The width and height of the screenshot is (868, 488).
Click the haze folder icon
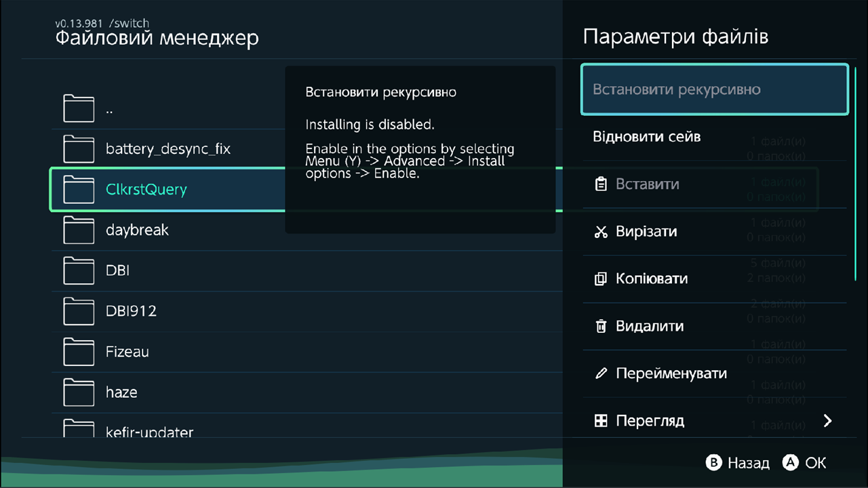[x=79, y=393]
